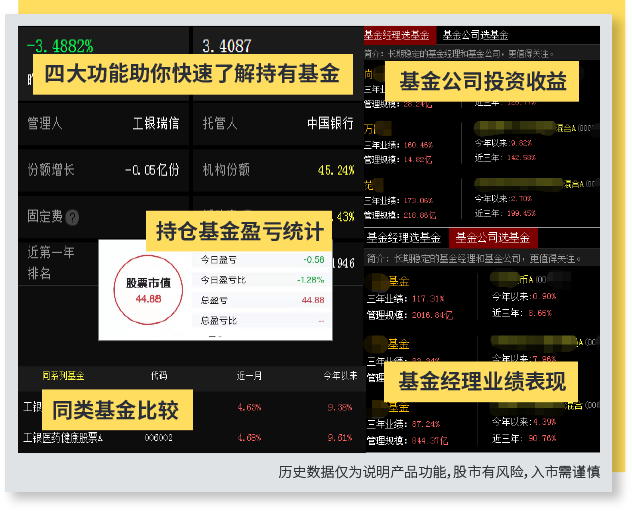Viewport: 632px width, 511px height.
Task: Sort by the 同系列基金 column header
Action: tap(62, 376)
